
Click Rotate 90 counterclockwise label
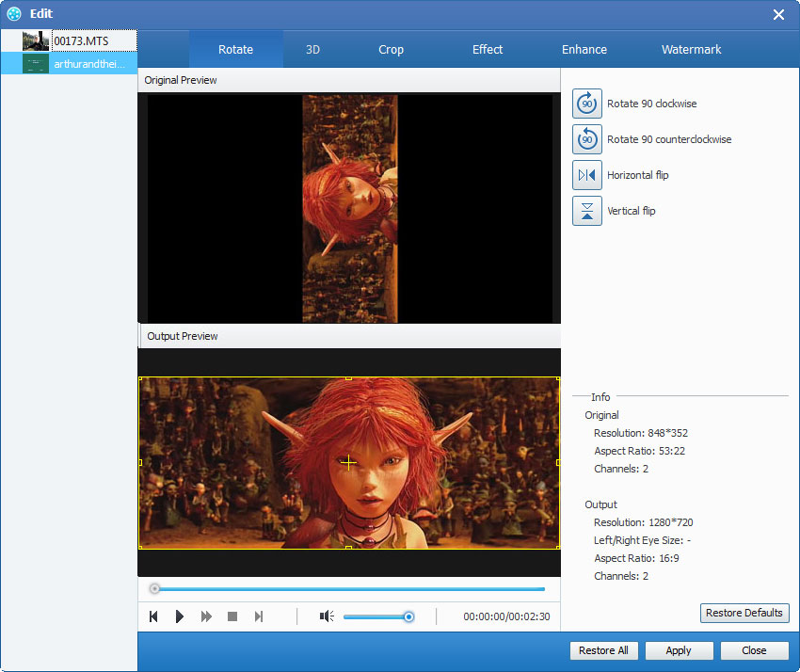[x=669, y=139]
